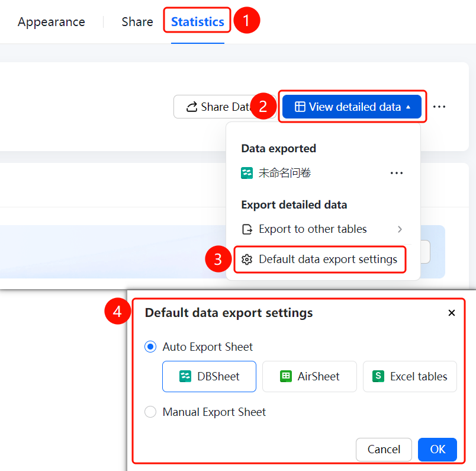The width and height of the screenshot is (476, 471).
Task: Open the more options menu beside View detailed data
Action: click(439, 107)
